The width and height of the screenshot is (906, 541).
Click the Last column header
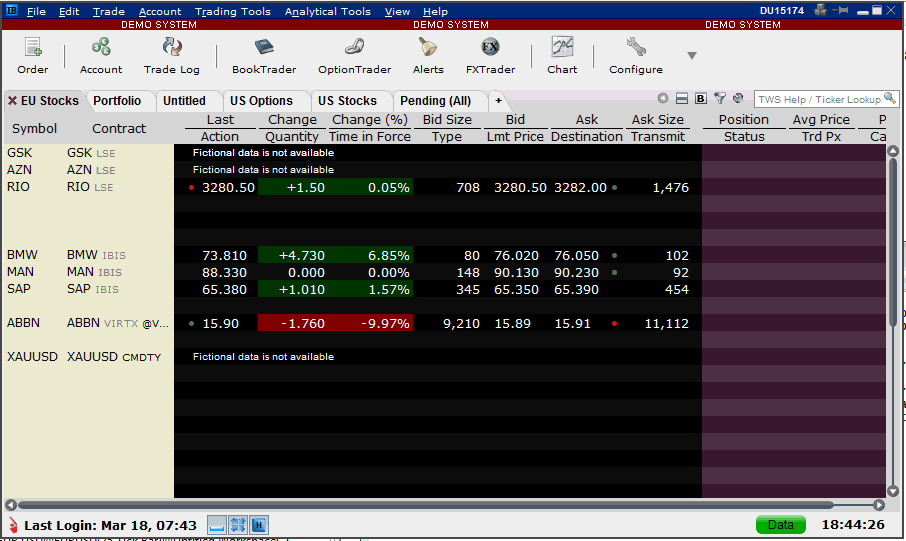[x=220, y=120]
